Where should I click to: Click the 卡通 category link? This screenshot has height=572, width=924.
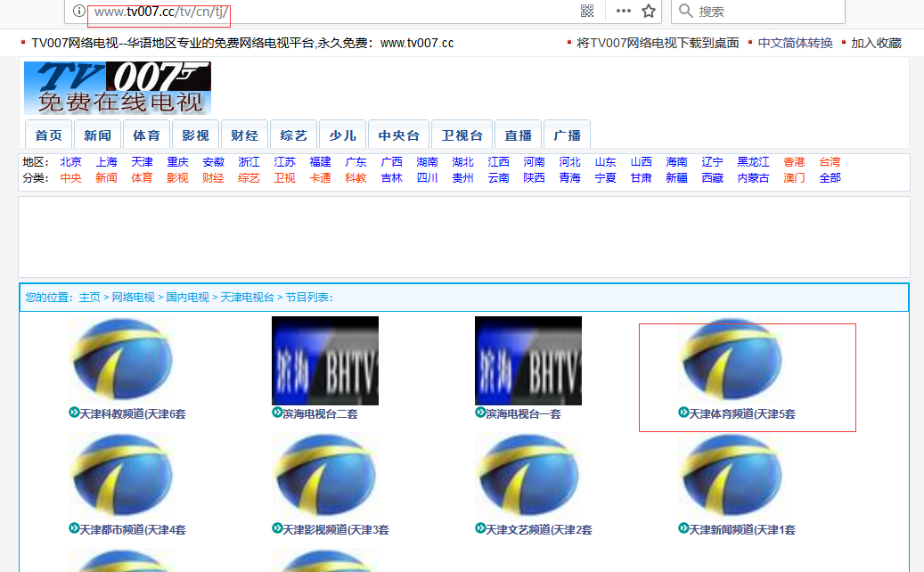point(320,177)
